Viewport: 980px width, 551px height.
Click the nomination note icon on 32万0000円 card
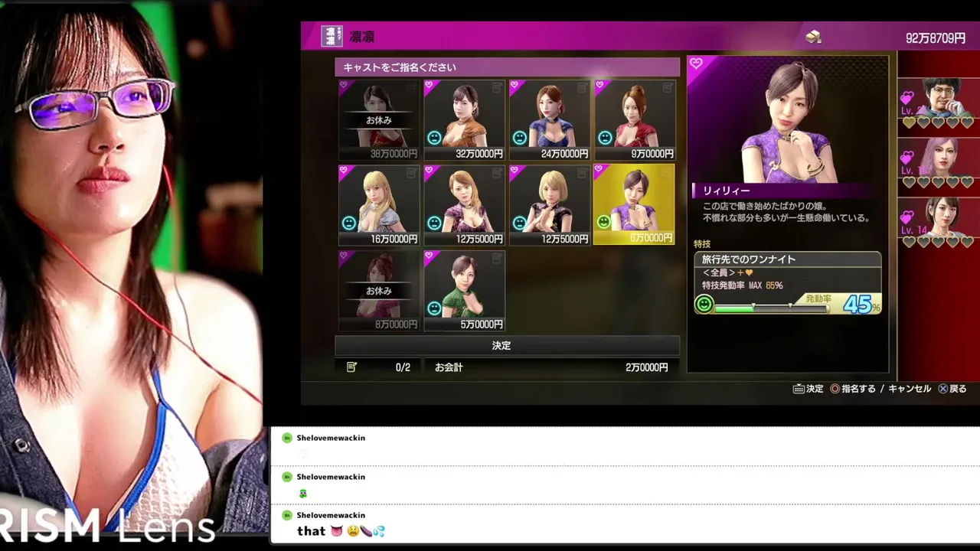coord(497,88)
